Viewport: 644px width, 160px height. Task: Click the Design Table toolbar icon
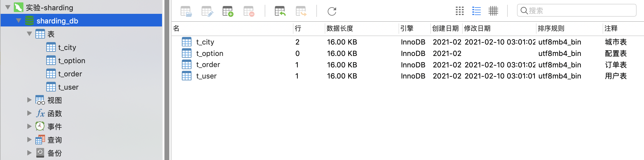point(207,11)
